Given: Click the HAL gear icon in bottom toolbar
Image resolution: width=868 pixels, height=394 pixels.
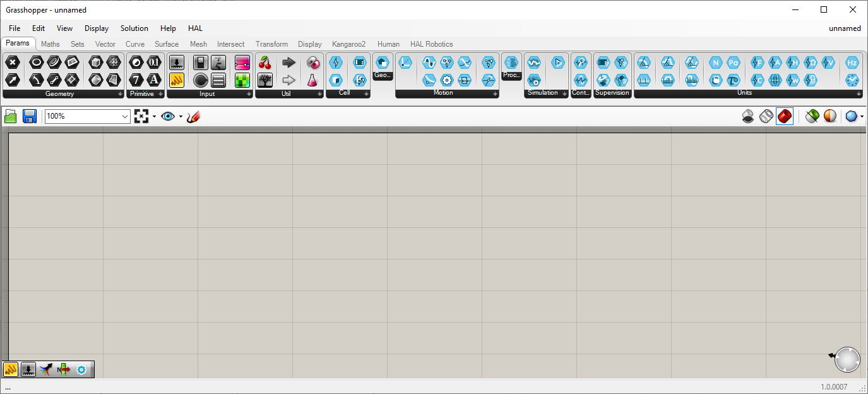Looking at the screenshot, I should [81, 370].
